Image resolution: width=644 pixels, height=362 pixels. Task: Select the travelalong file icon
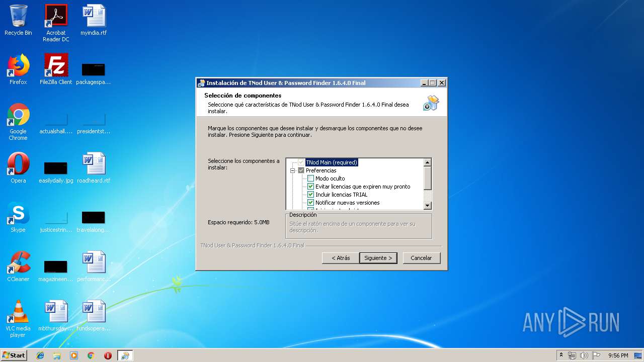[x=94, y=221]
